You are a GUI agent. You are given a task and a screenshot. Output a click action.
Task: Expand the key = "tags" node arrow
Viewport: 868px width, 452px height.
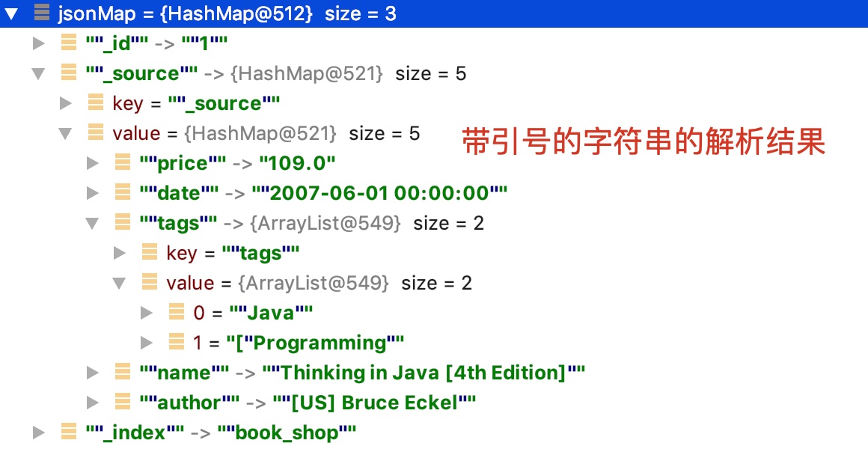(120, 253)
